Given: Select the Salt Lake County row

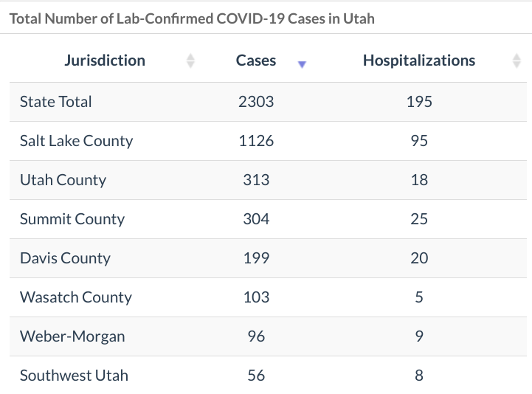Looking at the screenshot, I should 76,141.
